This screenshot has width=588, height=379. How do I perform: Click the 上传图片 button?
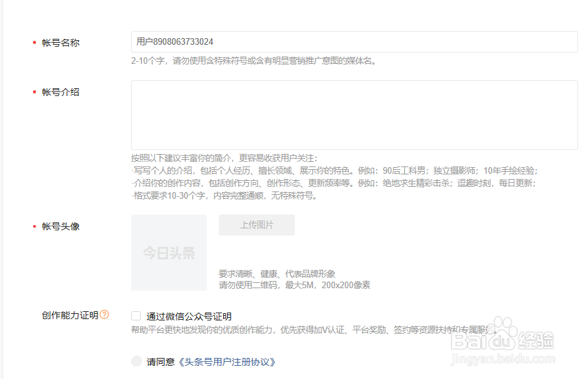(257, 225)
